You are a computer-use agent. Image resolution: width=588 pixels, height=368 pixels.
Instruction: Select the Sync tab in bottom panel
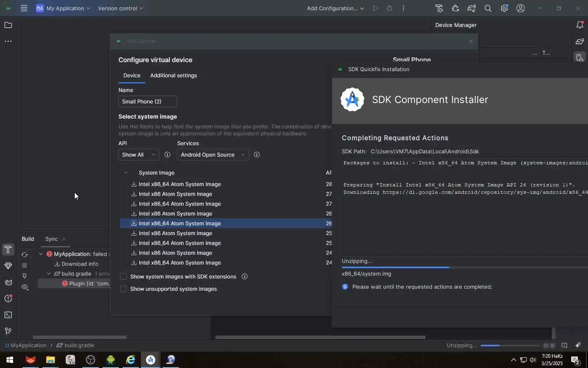coord(51,239)
